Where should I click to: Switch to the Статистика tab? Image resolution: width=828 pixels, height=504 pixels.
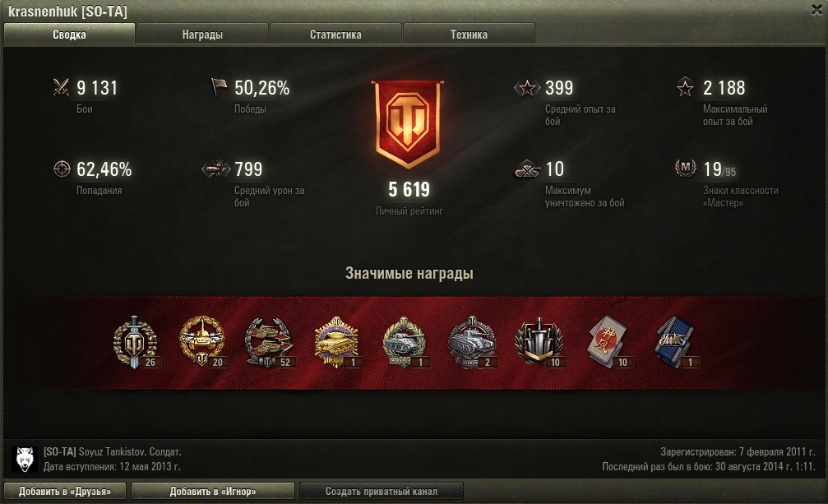coord(335,35)
